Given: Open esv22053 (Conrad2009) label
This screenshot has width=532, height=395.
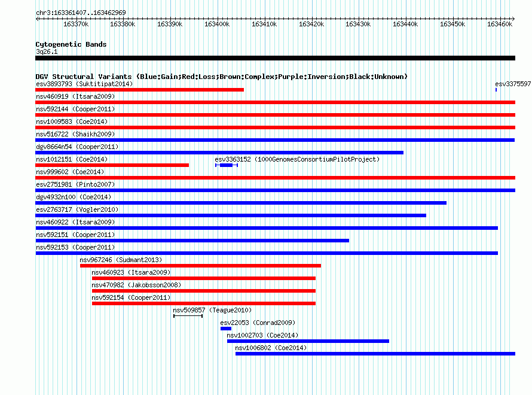Looking at the screenshot, I should click(x=258, y=323).
